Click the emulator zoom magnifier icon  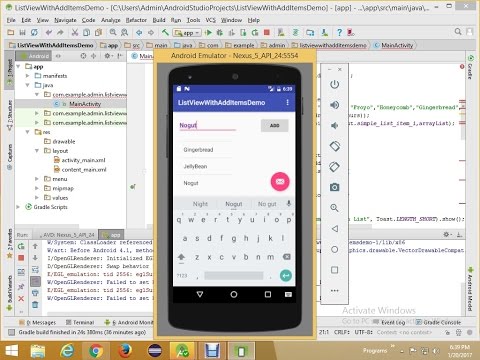[x=334, y=208]
